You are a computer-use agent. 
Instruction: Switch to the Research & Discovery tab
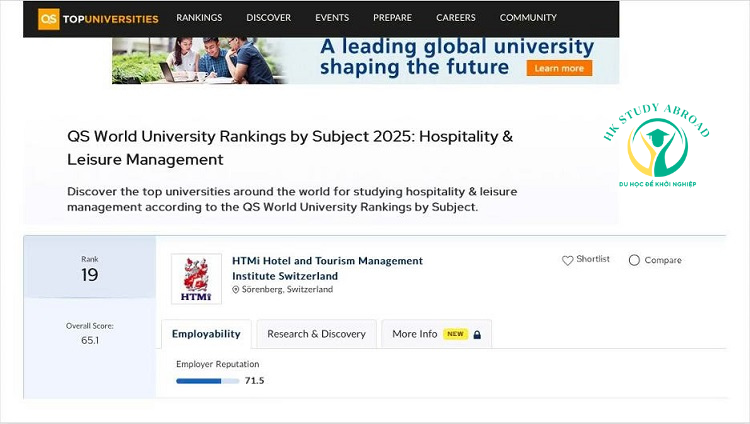coord(316,334)
